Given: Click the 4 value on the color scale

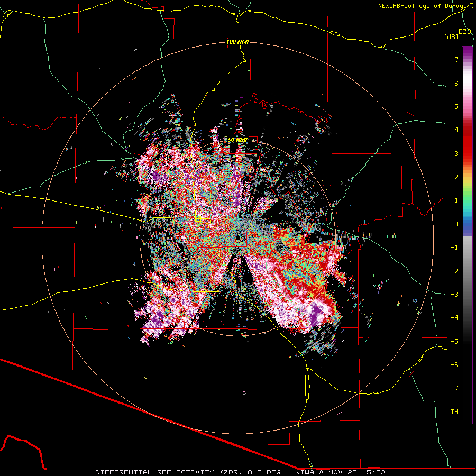Looking at the screenshot, I should click(456, 130).
